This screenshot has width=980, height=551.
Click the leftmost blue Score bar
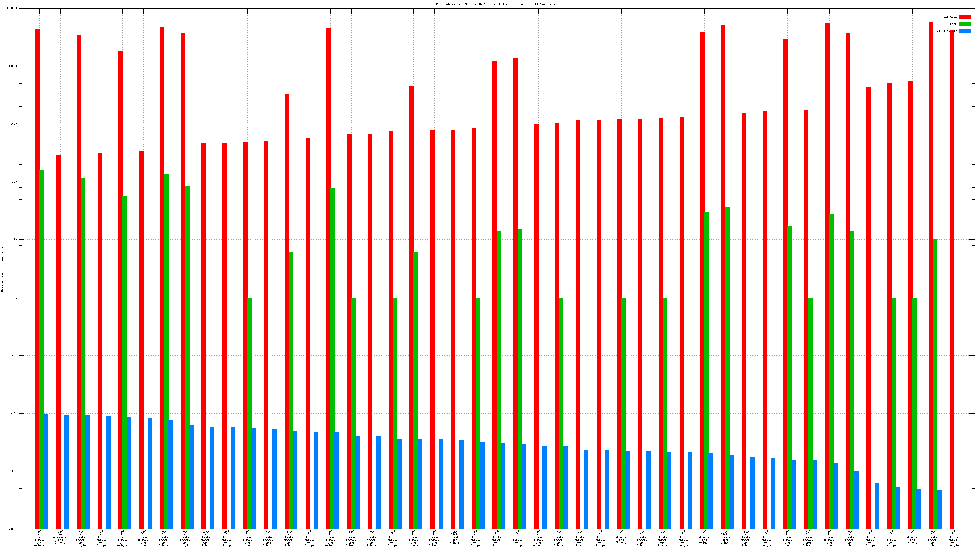click(46, 471)
